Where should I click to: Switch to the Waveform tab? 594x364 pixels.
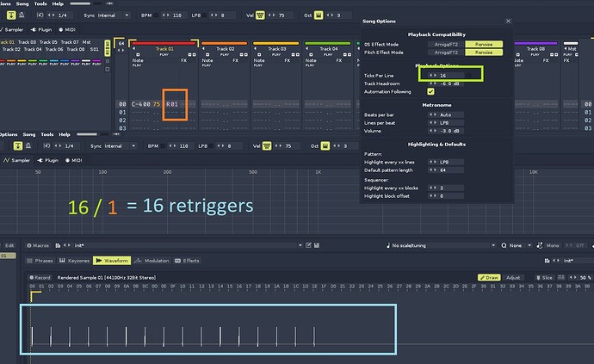(x=112, y=261)
